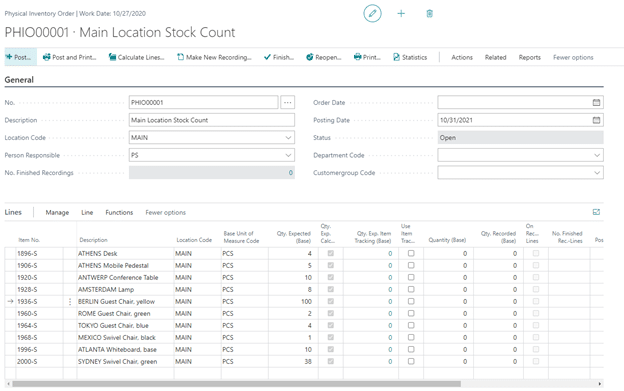Click Calculate Lines action
The width and height of the screenshot is (624, 391).
click(x=136, y=57)
